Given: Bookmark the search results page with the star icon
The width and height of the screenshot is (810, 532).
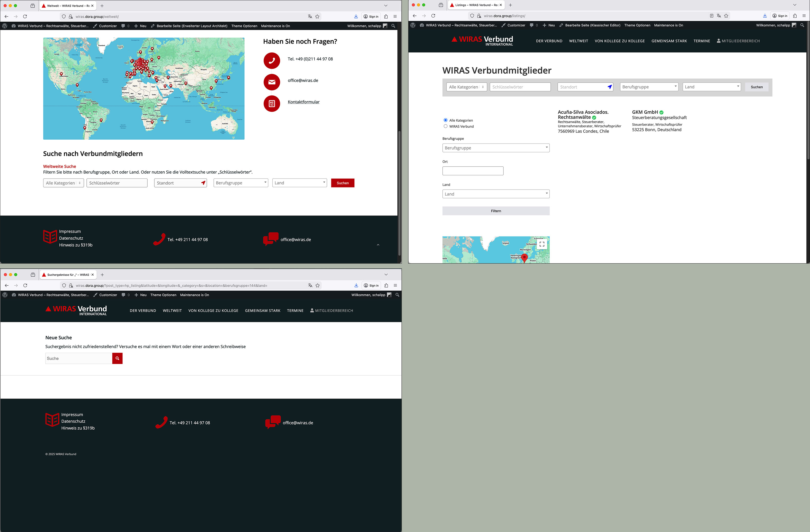Looking at the screenshot, I should 317,285.
